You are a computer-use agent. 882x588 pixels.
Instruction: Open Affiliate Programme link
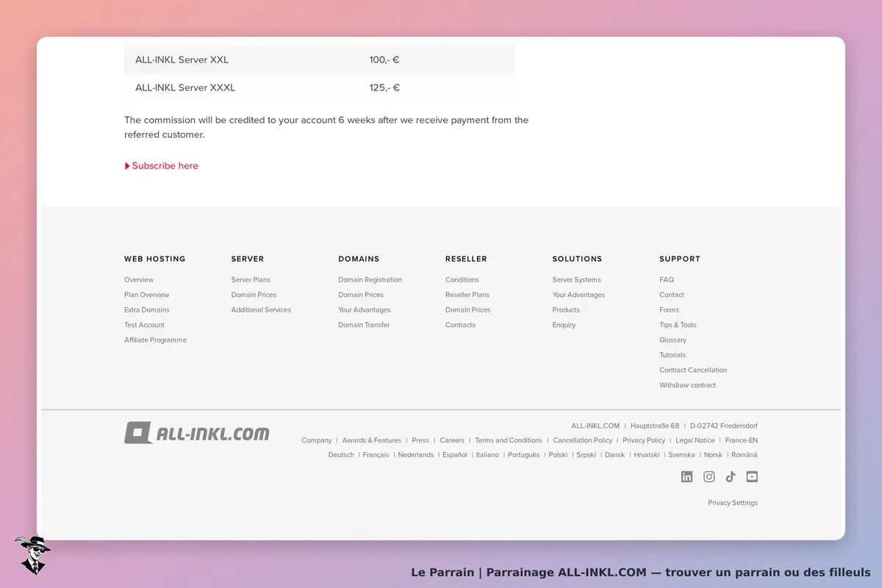click(x=155, y=340)
